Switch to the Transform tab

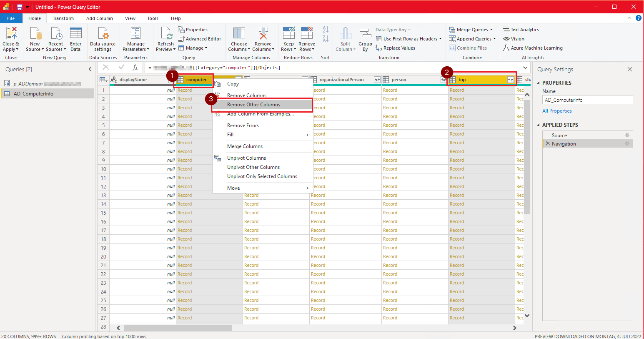[63, 18]
